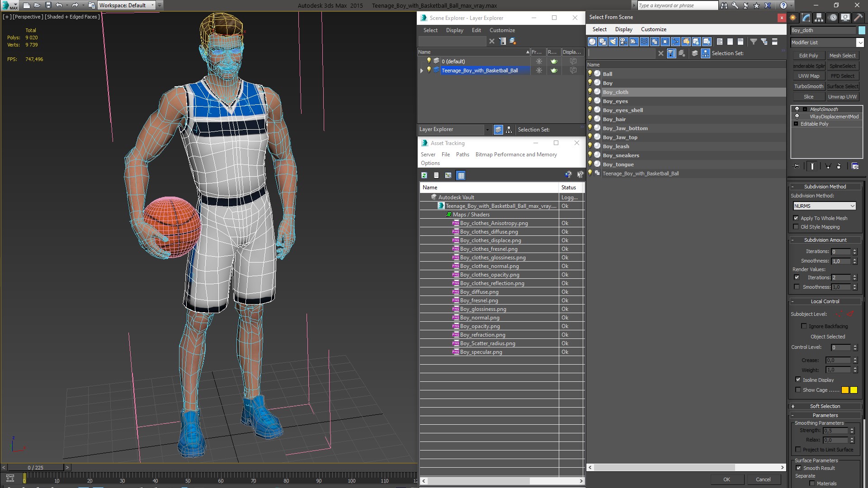Open Display menu in Select From Scene
868x488 pixels.
623,29
